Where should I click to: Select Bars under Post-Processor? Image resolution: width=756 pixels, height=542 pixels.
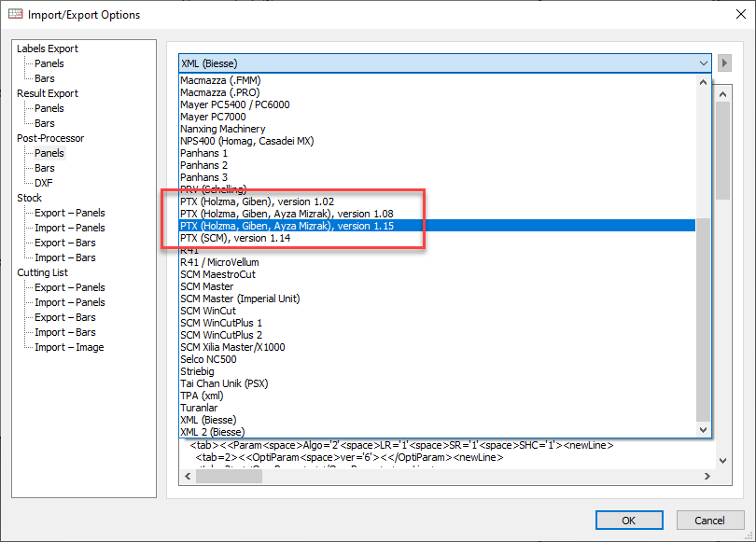tap(45, 168)
